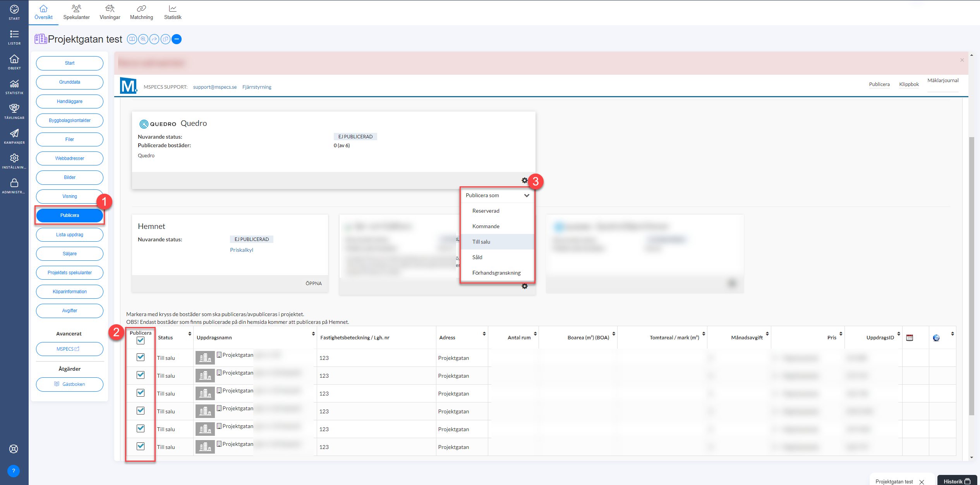Click the calendar icon in the table header
This screenshot has height=485, width=980.
[910, 338]
